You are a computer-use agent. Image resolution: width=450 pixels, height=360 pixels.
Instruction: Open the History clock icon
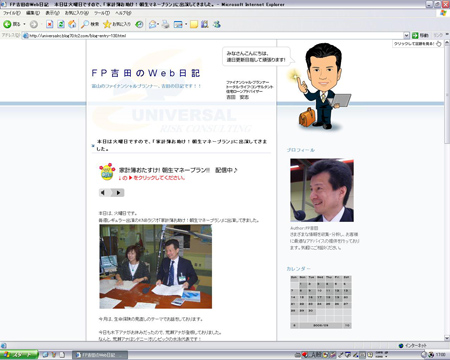(x=139, y=24)
